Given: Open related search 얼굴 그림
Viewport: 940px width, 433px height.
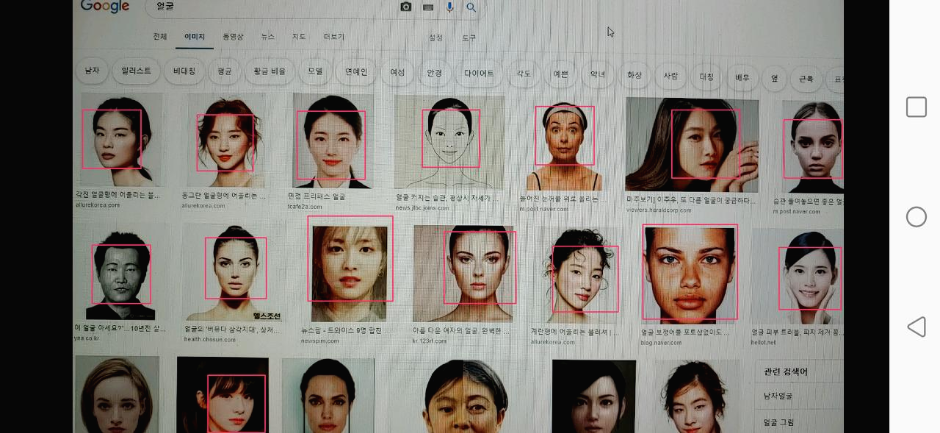Looking at the screenshot, I should pos(779,422).
